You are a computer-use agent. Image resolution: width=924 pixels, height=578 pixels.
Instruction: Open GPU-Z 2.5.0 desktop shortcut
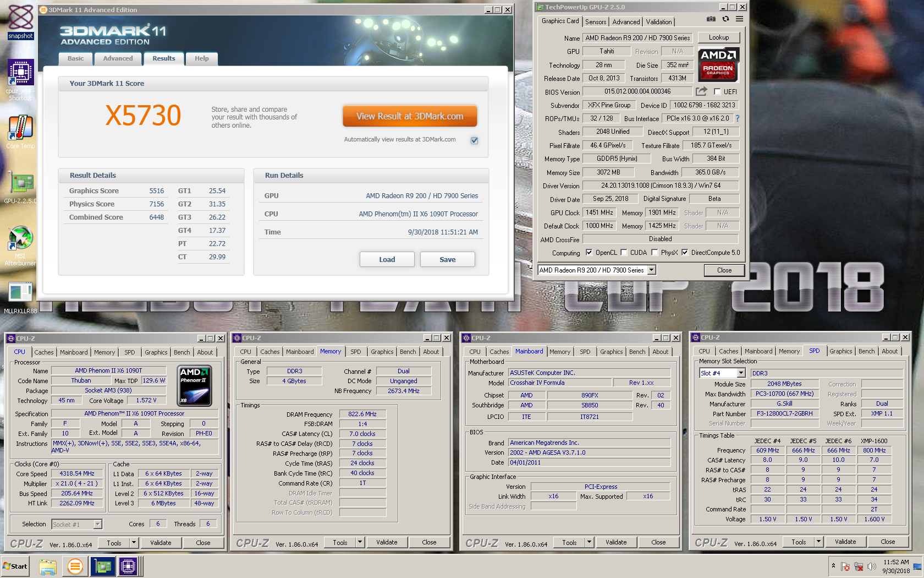click(20, 188)
